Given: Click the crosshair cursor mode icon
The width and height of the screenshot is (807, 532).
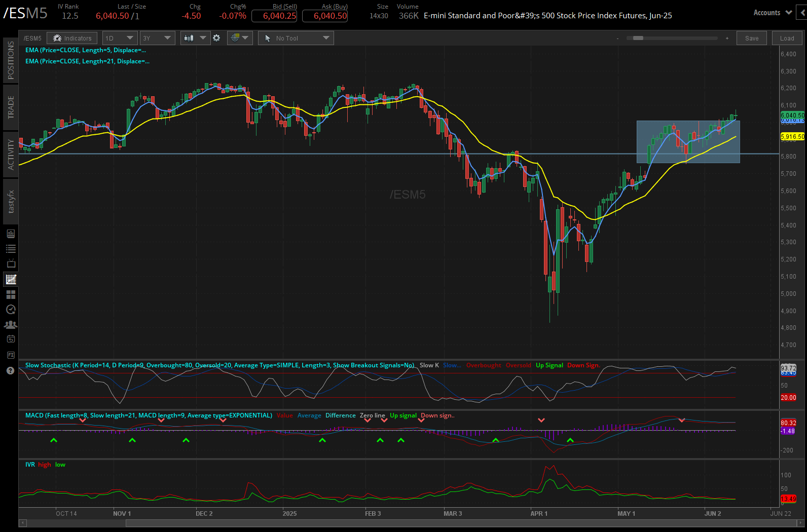Looking at the screenshot, I should [235, 37].
